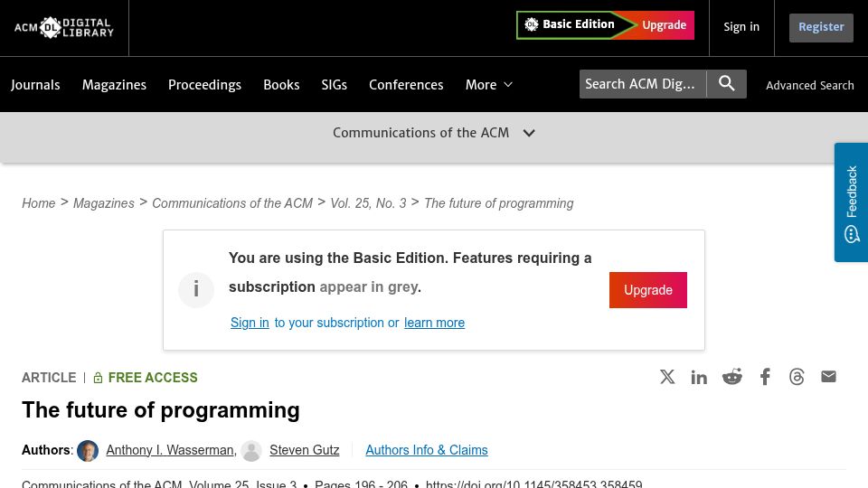Click the Register button
Screen dimensions: 868x488
821,28
